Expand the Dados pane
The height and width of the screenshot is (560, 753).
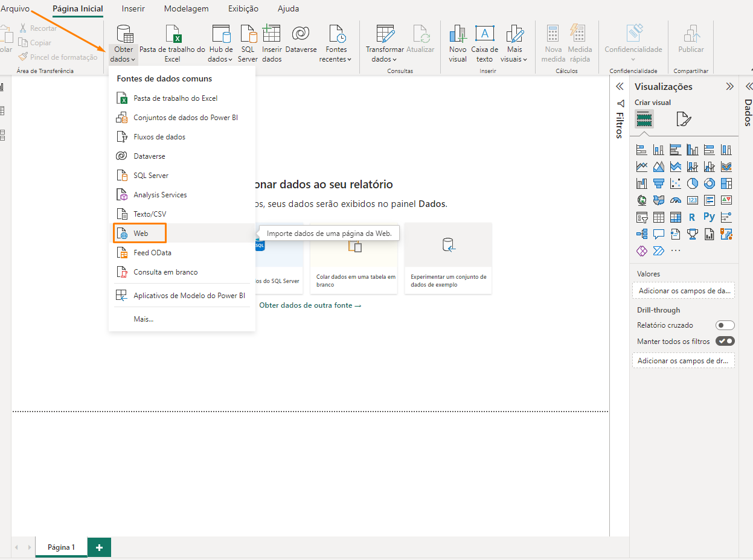pyautogui.click(x=749, y=86)
